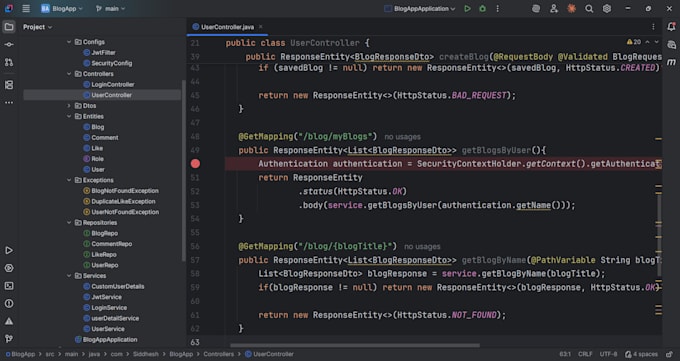Click the editor horizontal scrollbar
The width and height of the screenshot is (680, 361).
(x=355, y=346)
